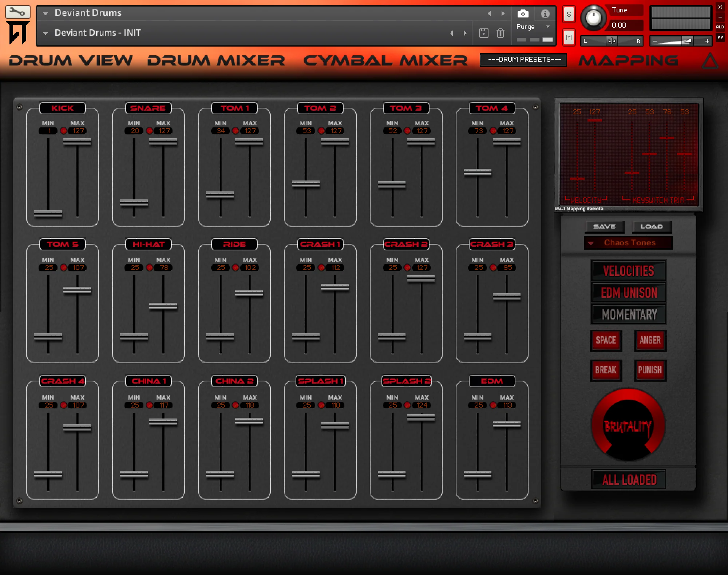Click the SPACE button
The height and width of the screenshot is (575, 728).
tap(606, 341)
